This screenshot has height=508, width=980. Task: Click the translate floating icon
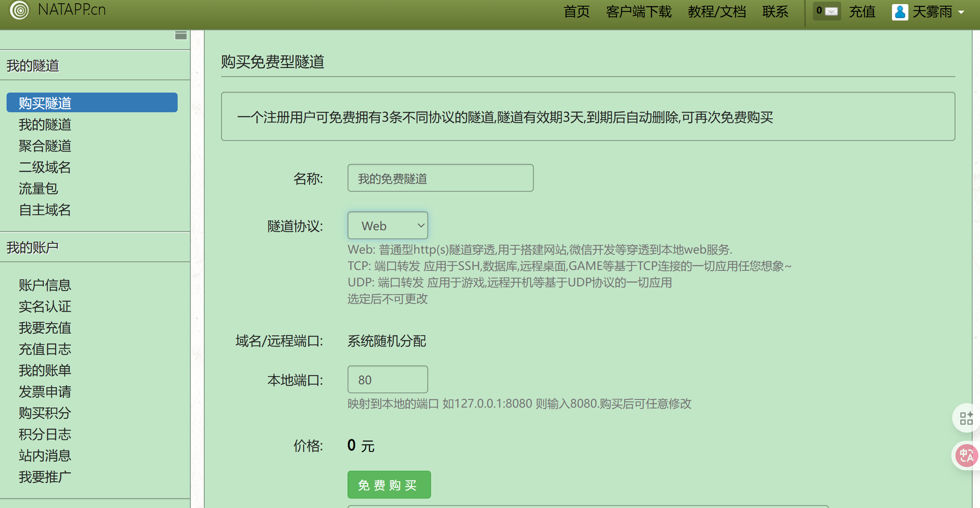tap(966, 455)
